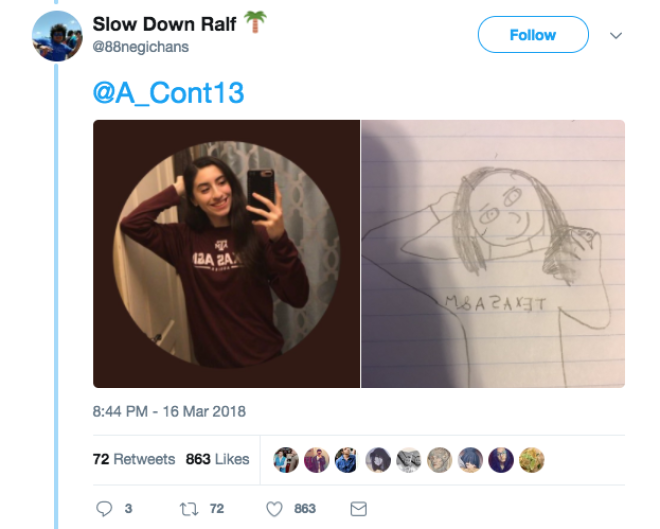Screen dimensions: 660x529
Task: Click the dark purple liker avatar
Action: click(x=501, y=460)
